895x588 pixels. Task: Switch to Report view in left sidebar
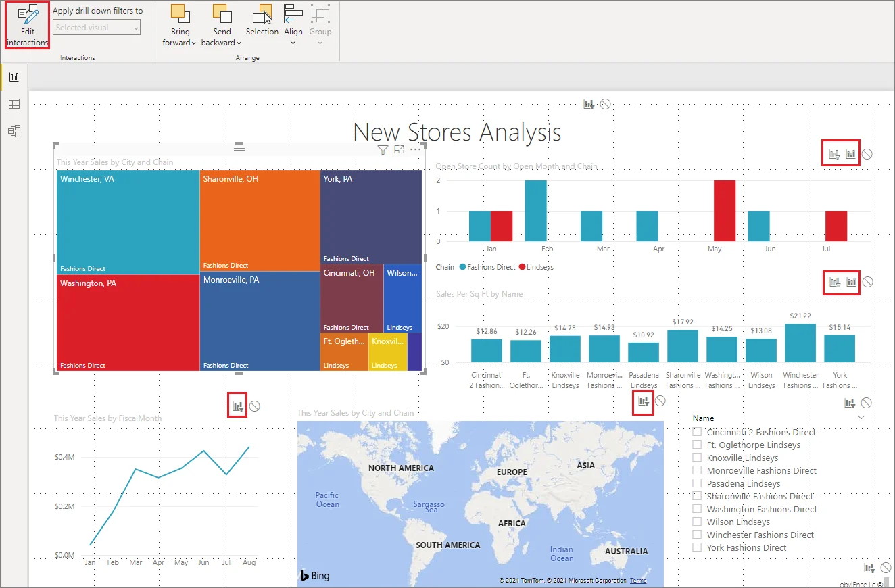(14, 78)
